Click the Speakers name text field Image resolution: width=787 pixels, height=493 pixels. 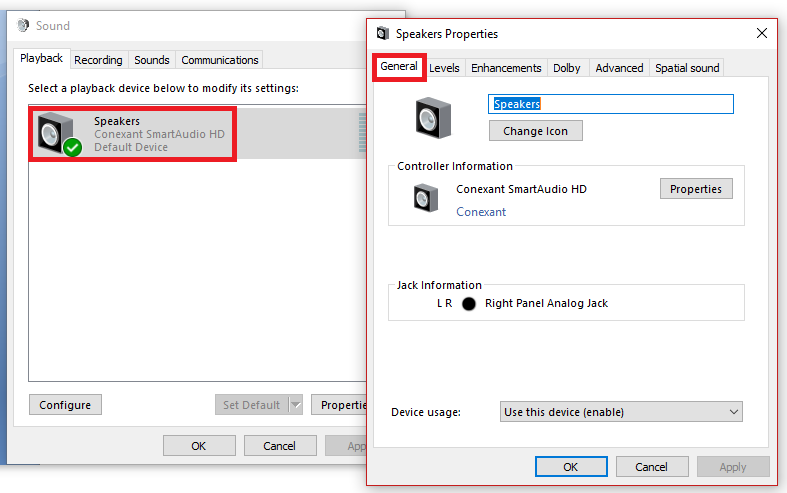coord(610,104)
